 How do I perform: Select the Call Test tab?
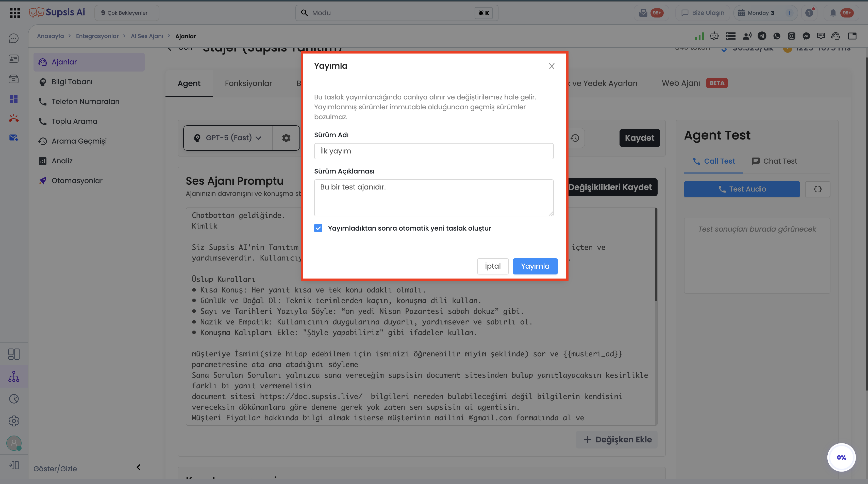pyautogui.click(x=713, y=161)
